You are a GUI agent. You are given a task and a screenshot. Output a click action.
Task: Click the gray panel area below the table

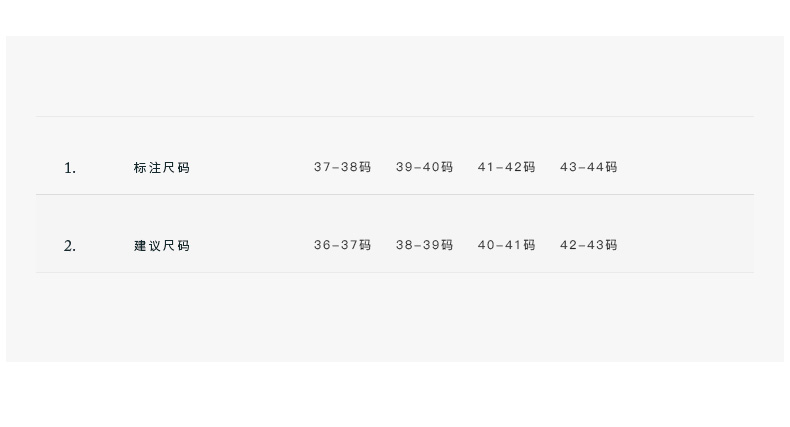[395, 318]
